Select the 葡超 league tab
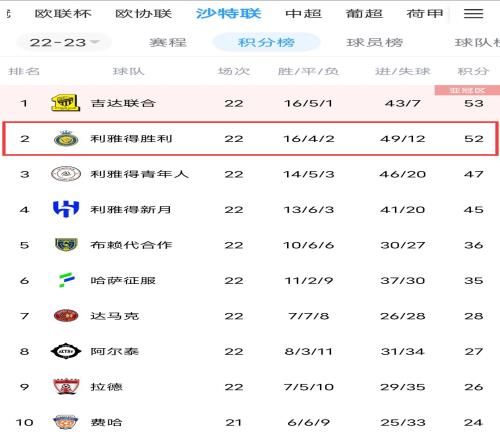 pyautogui.click(x=364, y=14)
